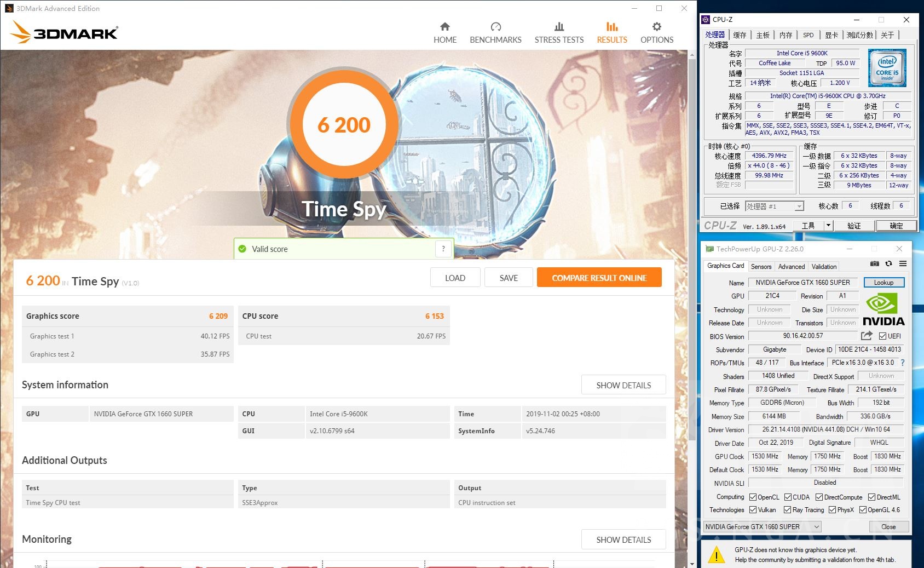Image resolution: width=924 pixels, height=568 pixels.
Task: Open the 缓存 (cache) tab in CPU-Z
Action: tap(740, 35)
